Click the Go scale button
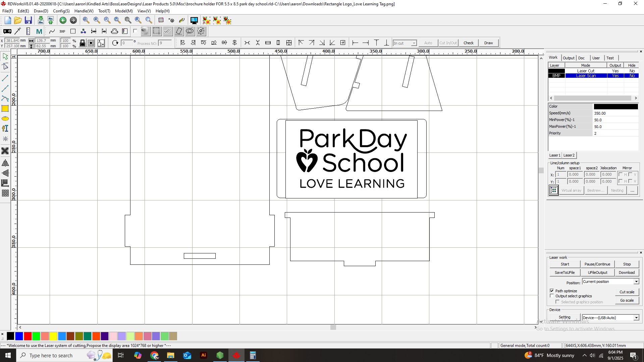Viewport: 644px width, 362px height. click(627, 300)
